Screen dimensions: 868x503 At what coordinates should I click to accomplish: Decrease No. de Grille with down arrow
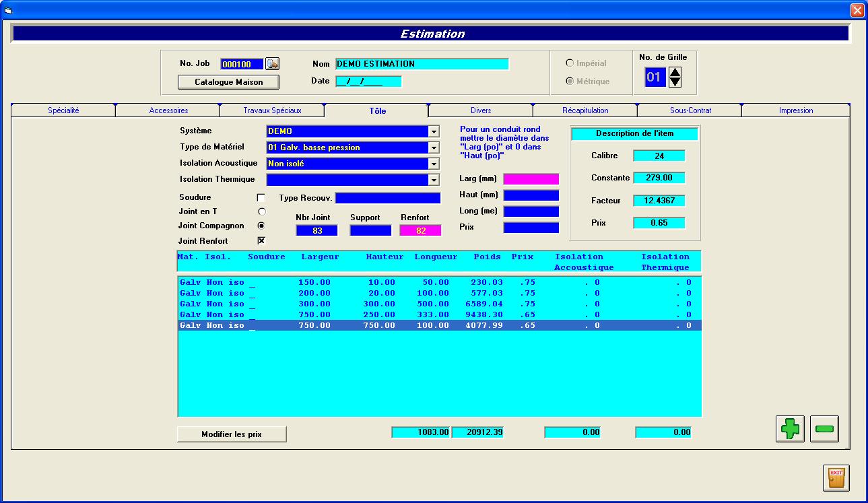click(x=675, y=82)
